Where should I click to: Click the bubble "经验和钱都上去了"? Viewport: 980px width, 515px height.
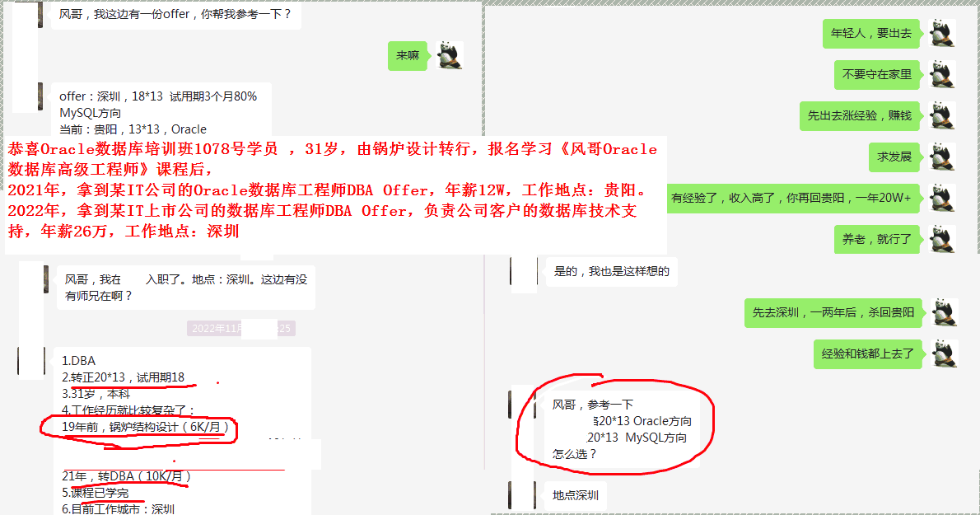pos(867,353)
